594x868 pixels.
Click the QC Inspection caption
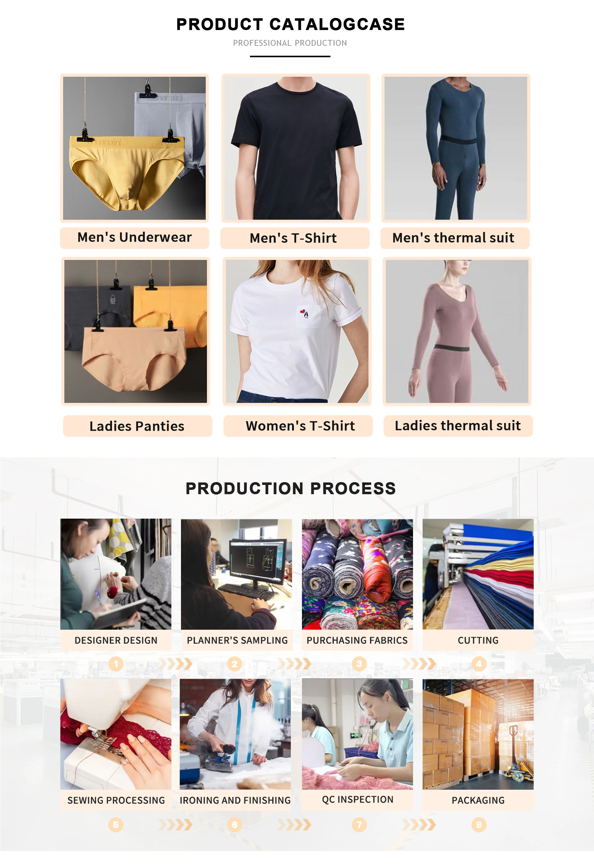tap(357, 799)
